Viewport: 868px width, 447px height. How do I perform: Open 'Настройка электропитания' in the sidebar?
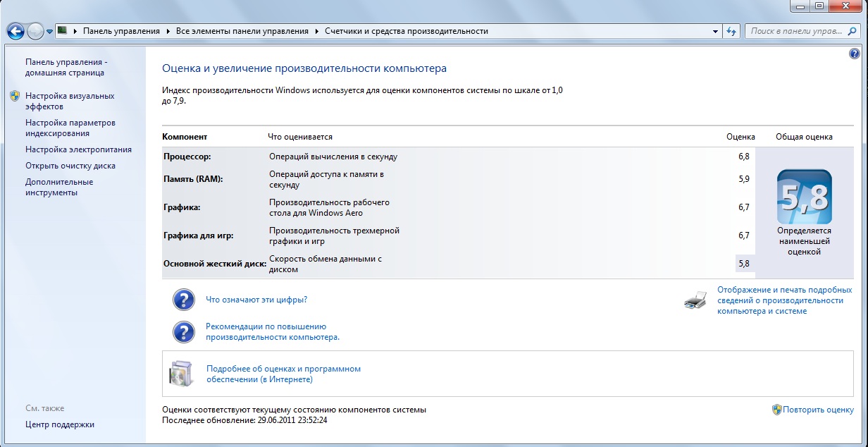click(x=78, y=149)
